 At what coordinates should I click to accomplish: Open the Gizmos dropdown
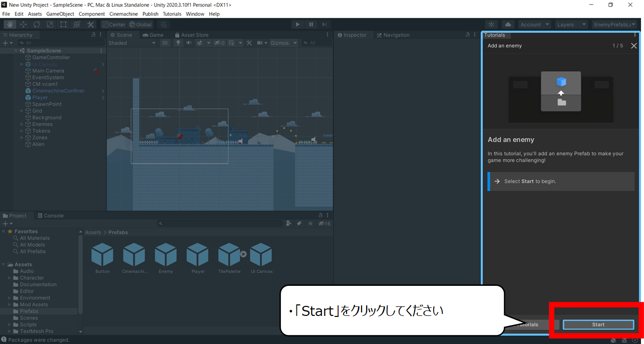point(284,43)
